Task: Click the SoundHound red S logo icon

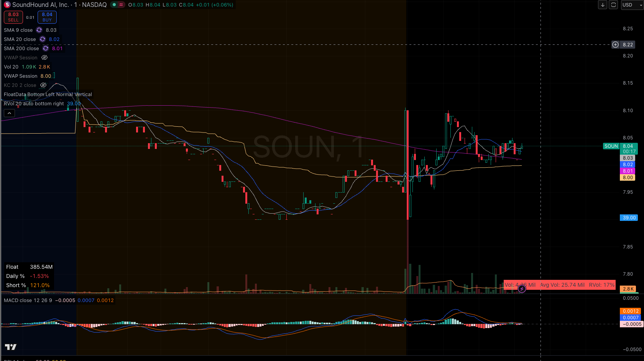Action: (7, 5)
